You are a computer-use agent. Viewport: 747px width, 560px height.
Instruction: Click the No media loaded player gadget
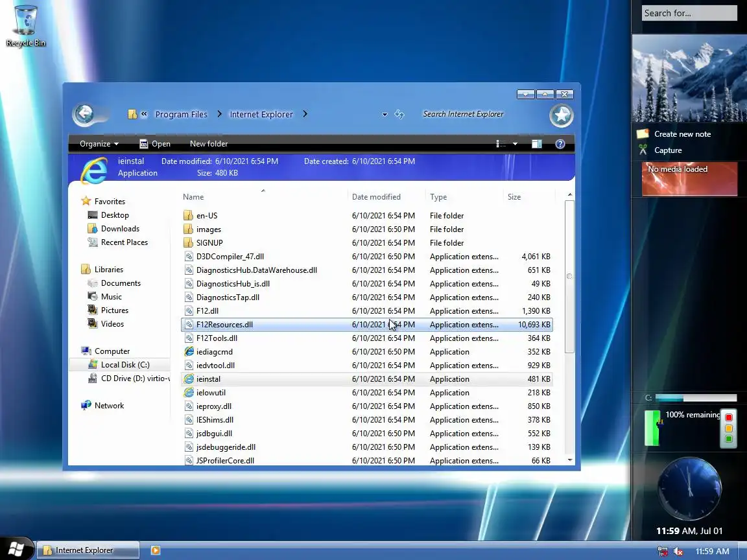coord(689,179)
